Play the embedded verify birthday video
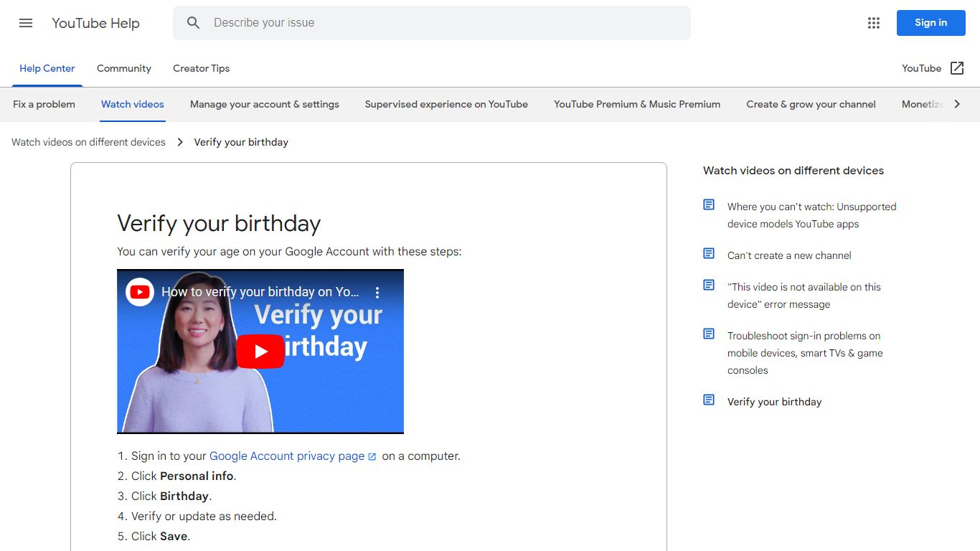The width and height of the screenshot is (980, 551). 260,351
